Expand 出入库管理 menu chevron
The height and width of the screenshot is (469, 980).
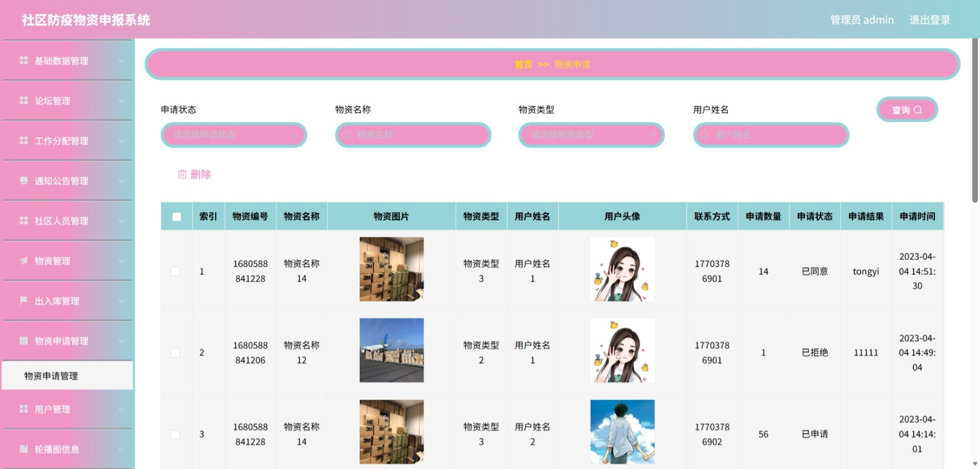click(x=121, y=301)
